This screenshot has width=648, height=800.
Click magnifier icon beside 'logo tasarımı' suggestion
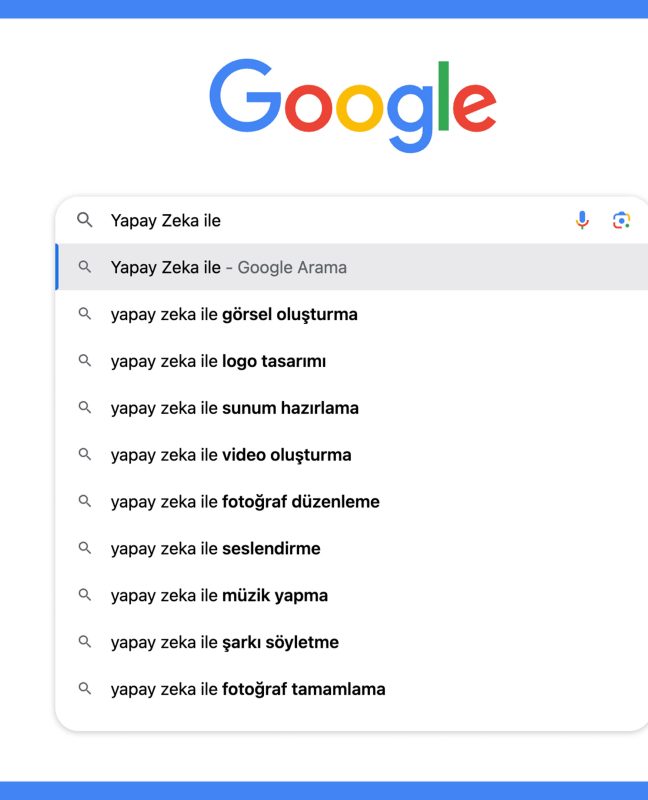click(x=85, y=361)
